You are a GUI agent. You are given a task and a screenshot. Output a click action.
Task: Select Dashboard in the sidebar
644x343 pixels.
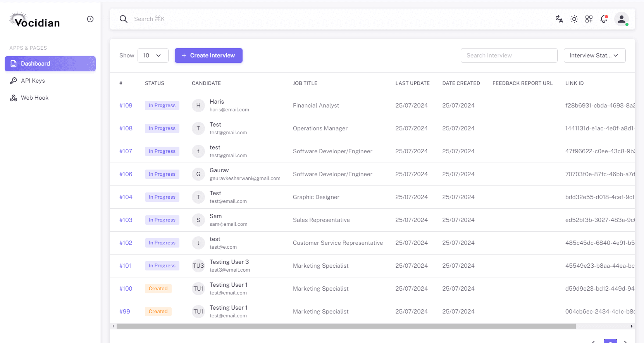[x=50, y=64]
